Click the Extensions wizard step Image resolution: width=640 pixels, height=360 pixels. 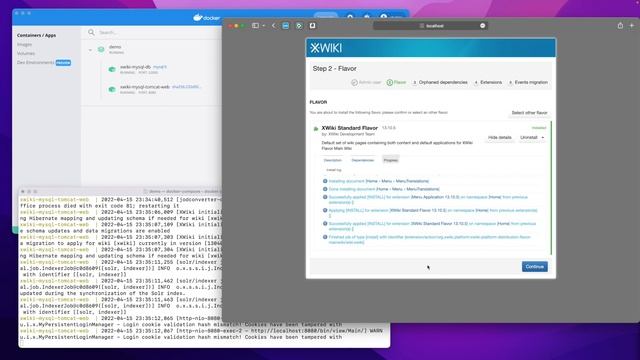[x=488, y=82]
